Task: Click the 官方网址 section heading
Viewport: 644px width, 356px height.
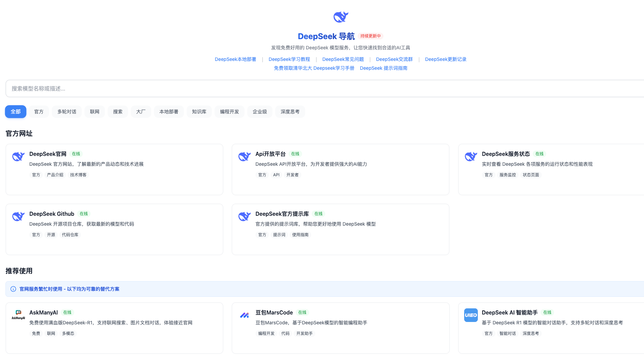Action: pos(19,133)
